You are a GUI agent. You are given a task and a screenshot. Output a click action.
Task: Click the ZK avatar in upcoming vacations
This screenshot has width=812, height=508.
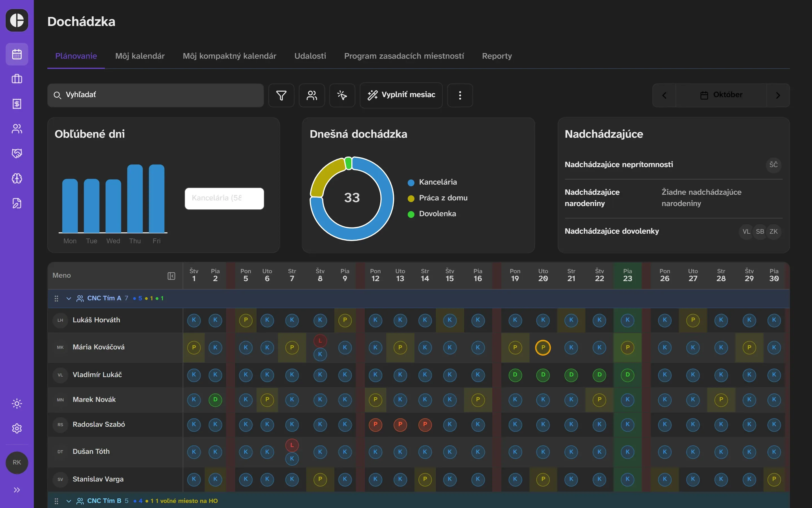tap(774, 231)
